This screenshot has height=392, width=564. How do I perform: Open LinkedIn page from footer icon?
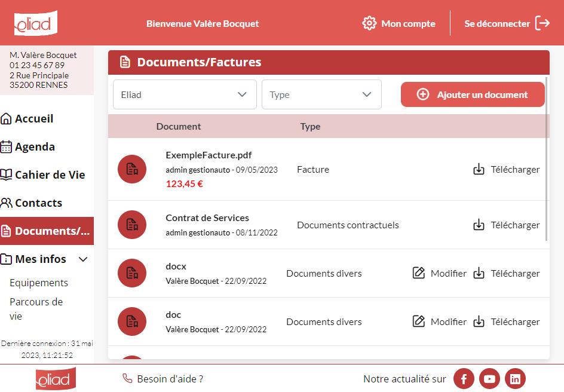tap(515, 379)
